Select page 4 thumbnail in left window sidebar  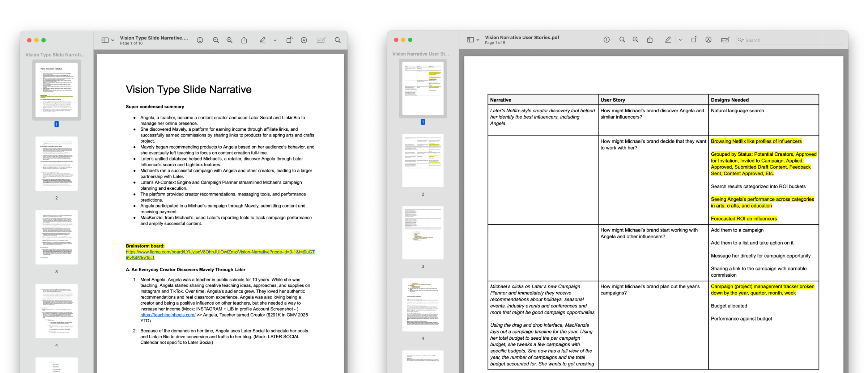pos(56,311)
